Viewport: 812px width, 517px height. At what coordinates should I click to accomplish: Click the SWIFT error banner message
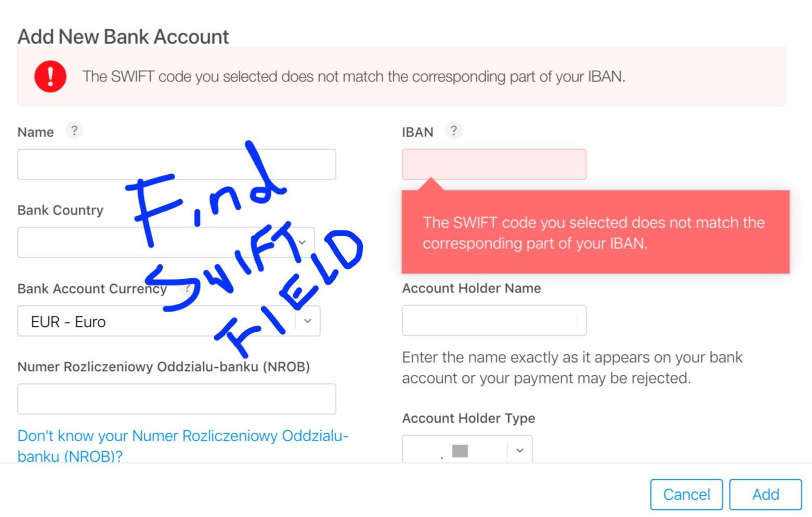[x=354, y=76]
